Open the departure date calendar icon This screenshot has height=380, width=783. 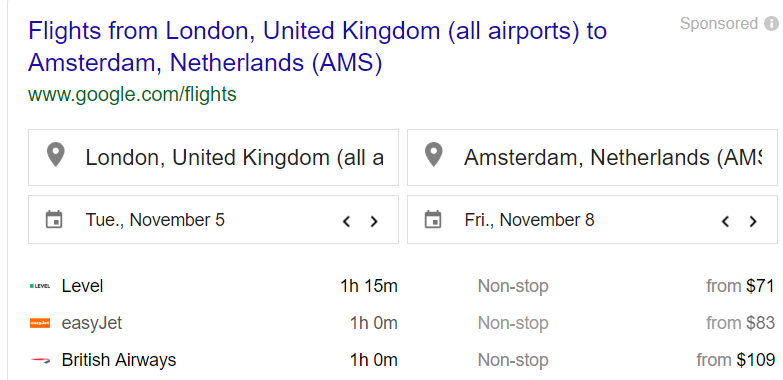54,219
